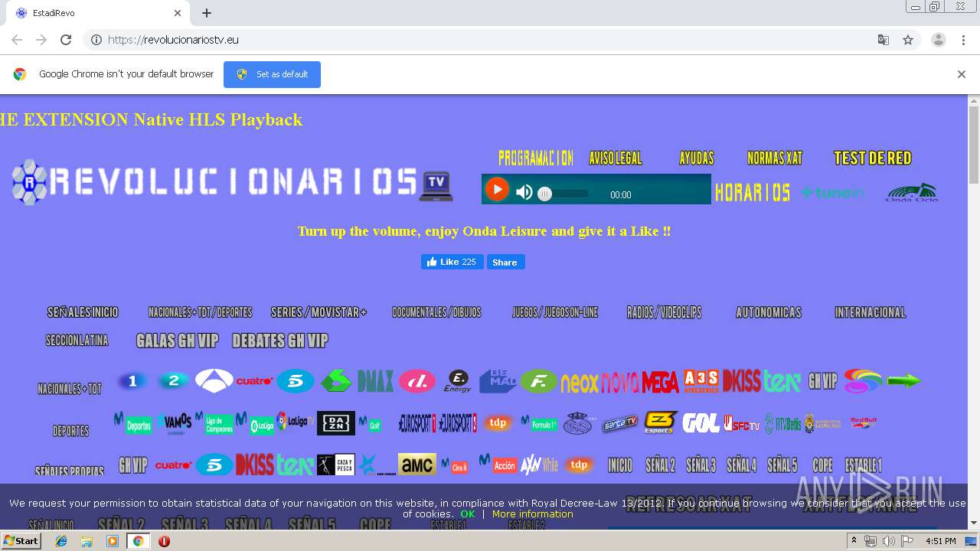
Task: Open SERIES/MOVISTAR+ section
Action: pos(318,312)
